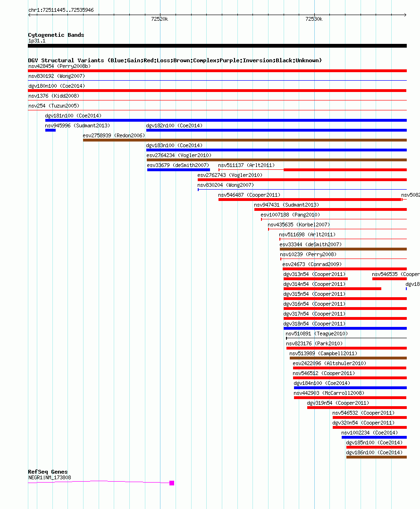Select the nsv830192 (Wong2007) variant label
This screenshot has width=420, height=509.
57,76
